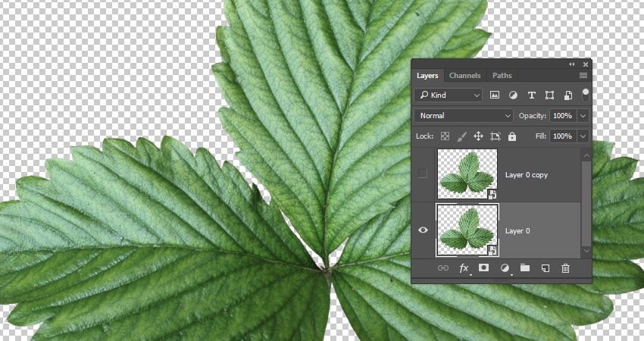
Task: Click the Opacity value field
Action: point(563,116)
